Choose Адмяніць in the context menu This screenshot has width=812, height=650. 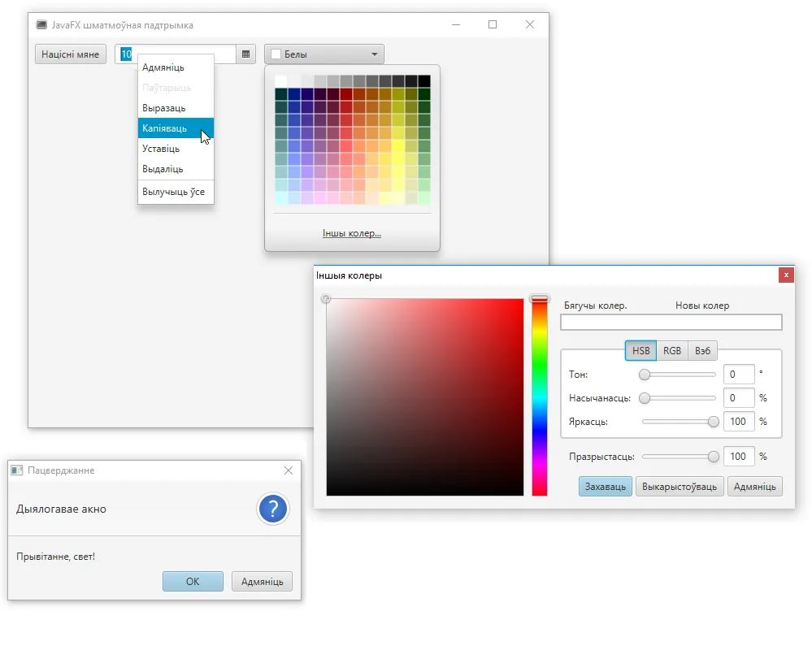176,67
